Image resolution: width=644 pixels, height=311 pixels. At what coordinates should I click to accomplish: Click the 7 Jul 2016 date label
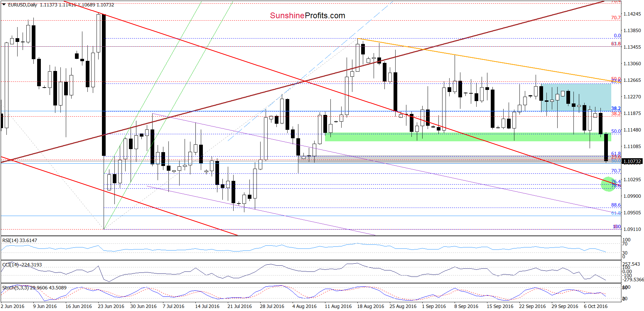(x=173, y=306)
